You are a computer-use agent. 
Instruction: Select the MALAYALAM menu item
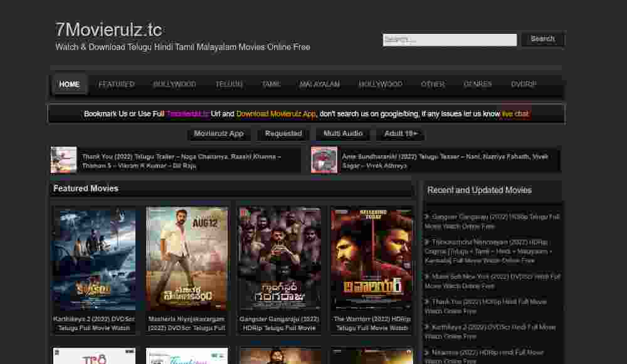click(320, 85)
